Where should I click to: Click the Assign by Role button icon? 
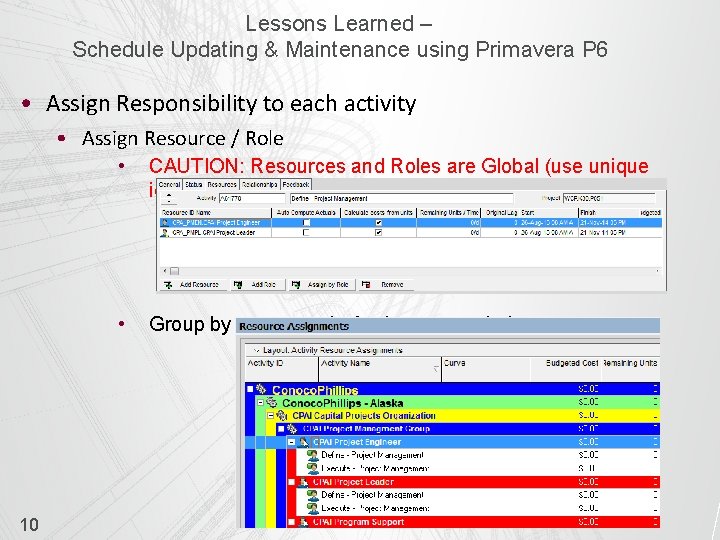[x=296, y=285]
